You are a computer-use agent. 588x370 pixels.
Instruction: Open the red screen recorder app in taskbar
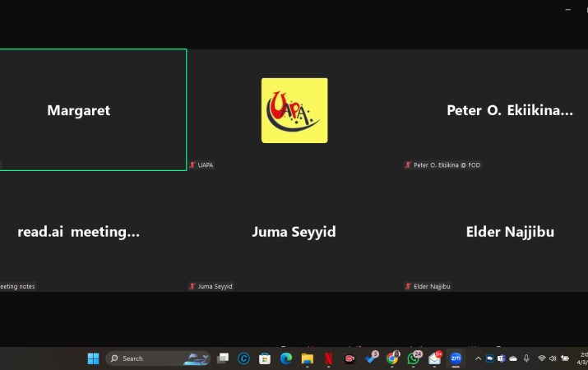pos(350,358)
